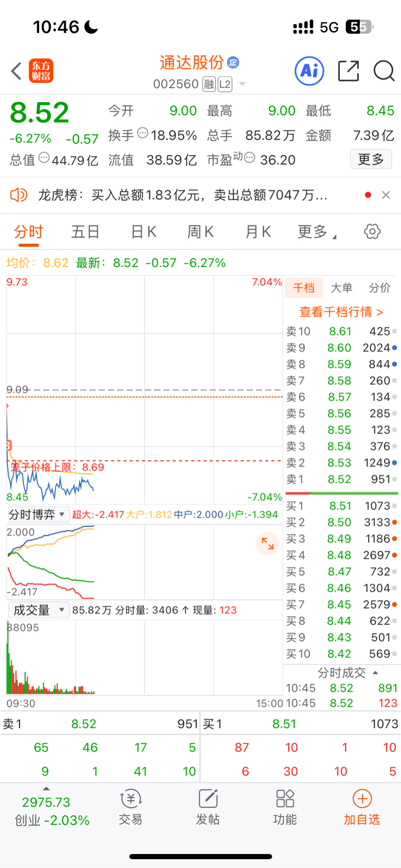
Task: Tap the 买10 row at 8.42
Action: pyautogui.click(x=342, y=654)
